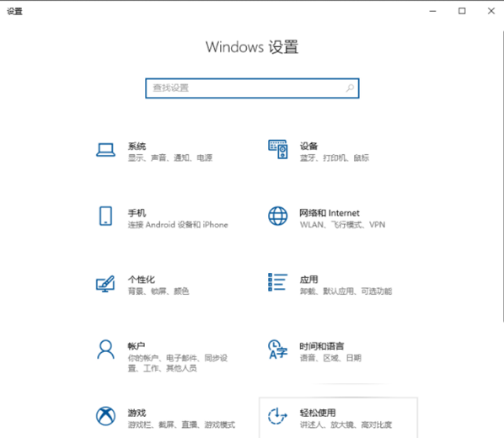Screen dimensions: 504x438
Task: Click the vertical scrollbar on right edge
Action: (x=502, y=176)
